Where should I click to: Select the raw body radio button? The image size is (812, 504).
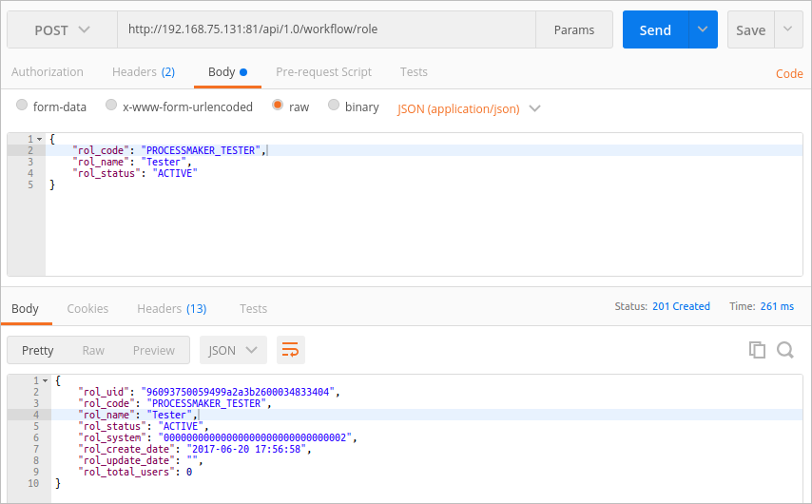(278, 107)
